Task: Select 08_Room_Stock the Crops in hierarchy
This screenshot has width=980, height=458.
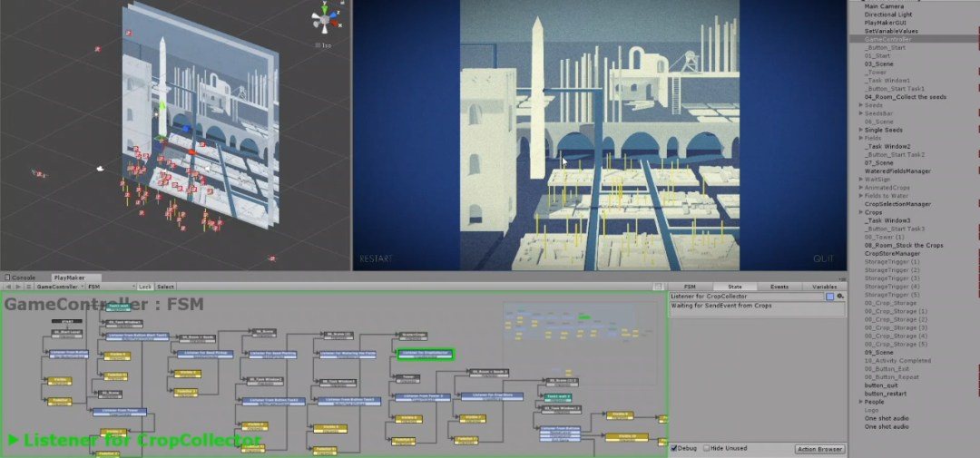Action: (x=904, y=246)
